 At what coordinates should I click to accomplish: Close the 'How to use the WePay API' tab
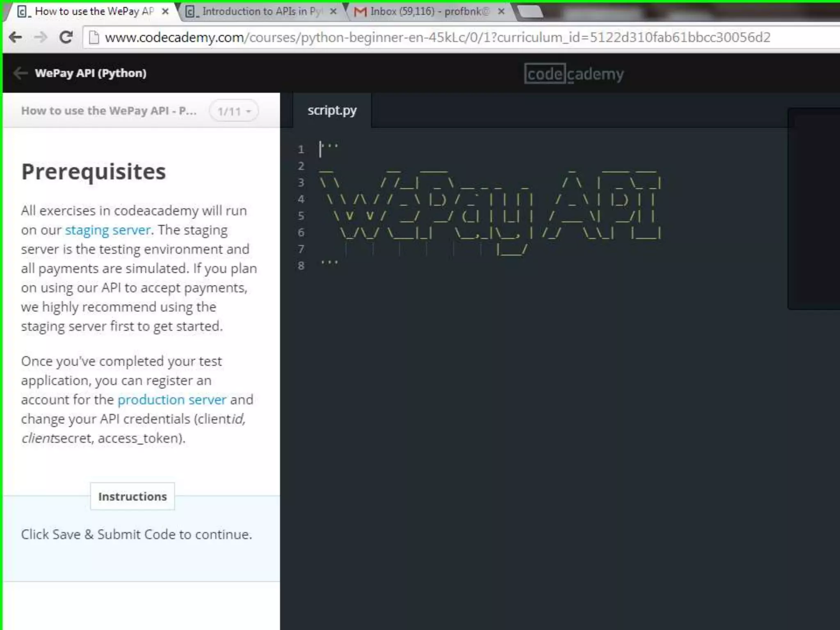coord(165,11)
